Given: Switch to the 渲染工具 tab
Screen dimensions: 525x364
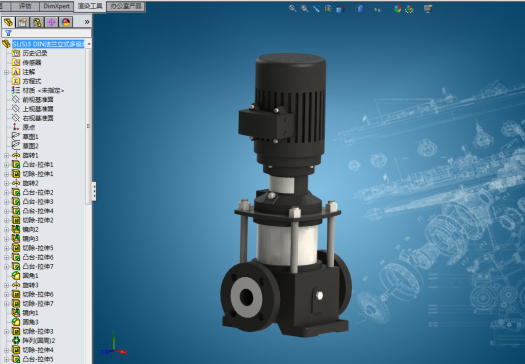Looking at the screenshot, I should (90, 6).
